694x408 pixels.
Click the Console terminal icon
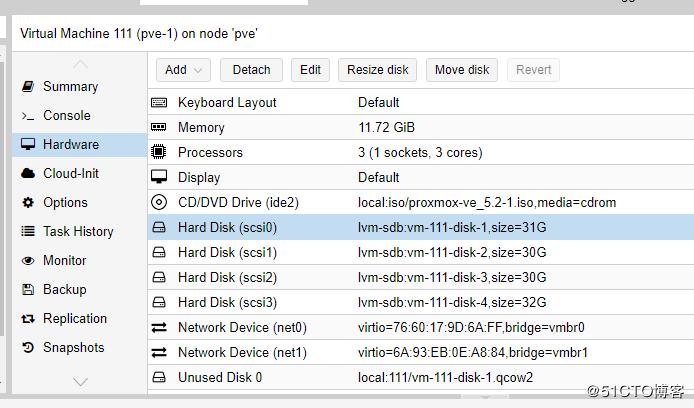click(x=28, y=116)
